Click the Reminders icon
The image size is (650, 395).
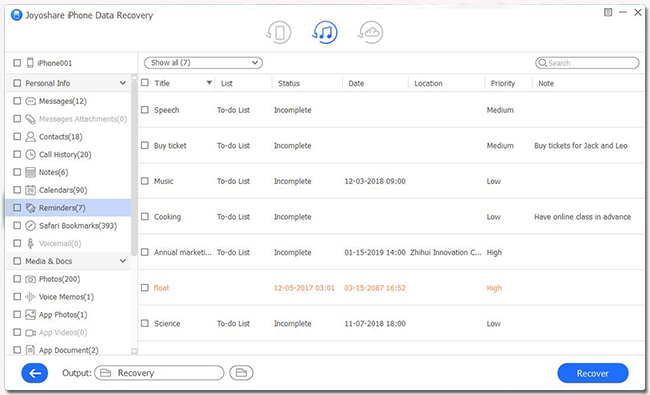(31, 208)
